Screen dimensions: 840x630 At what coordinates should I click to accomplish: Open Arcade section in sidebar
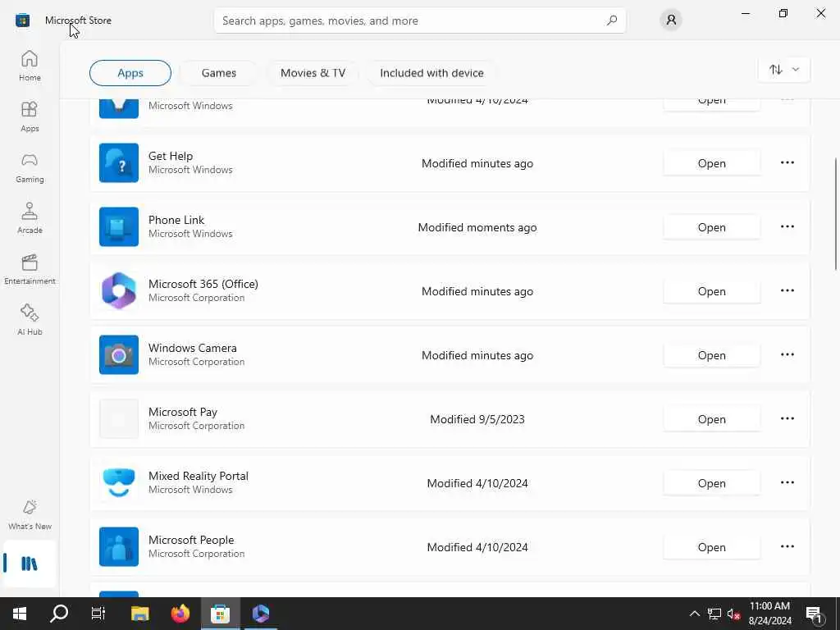[30, 218]
